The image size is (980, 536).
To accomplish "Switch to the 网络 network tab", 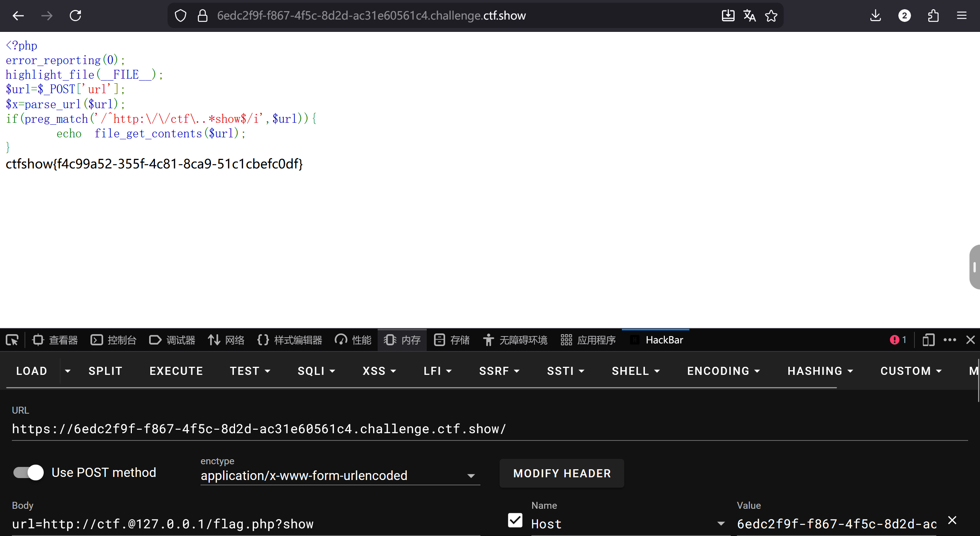I will (226, 340).
